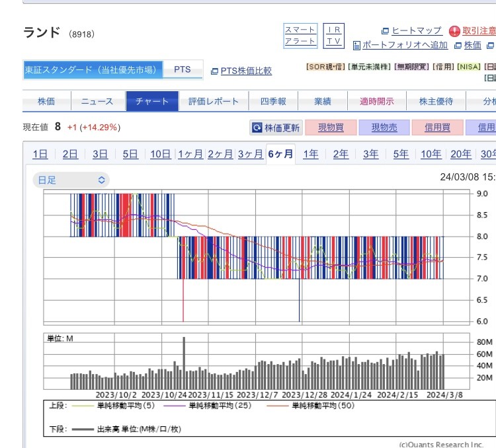Select 東証スタンダード market toggle
The image size is (496, 448).
pyautogui.click(x=91, y=70)
